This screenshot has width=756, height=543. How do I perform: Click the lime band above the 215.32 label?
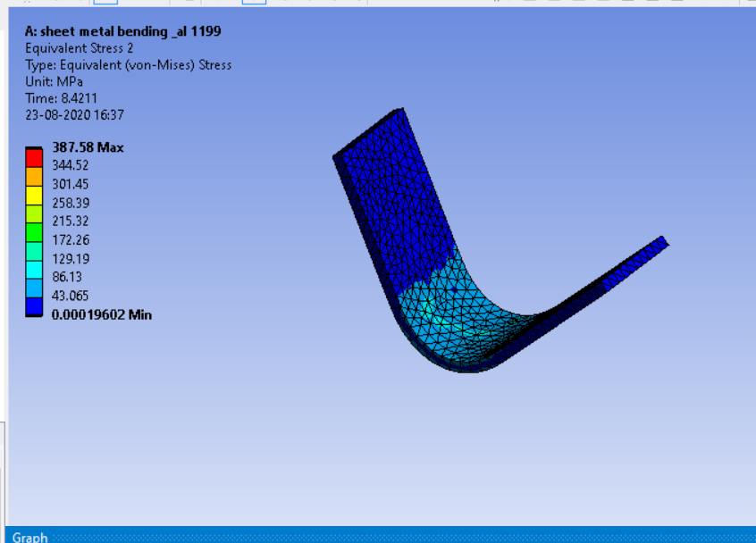coord(34,214)
